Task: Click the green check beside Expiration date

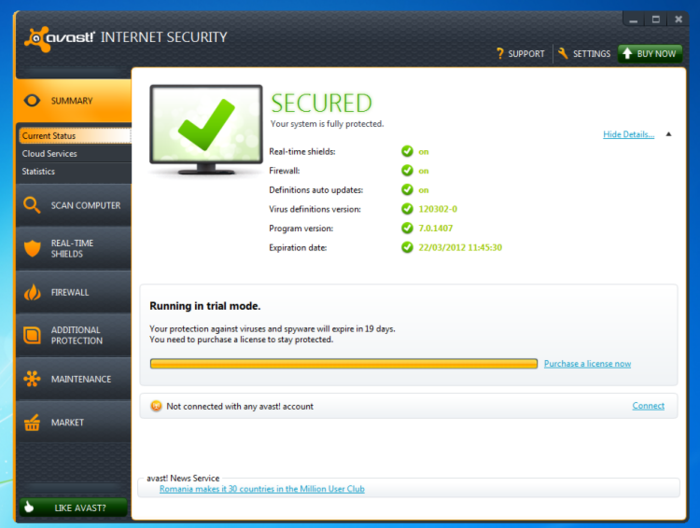Action: click(x=407, y=247)
